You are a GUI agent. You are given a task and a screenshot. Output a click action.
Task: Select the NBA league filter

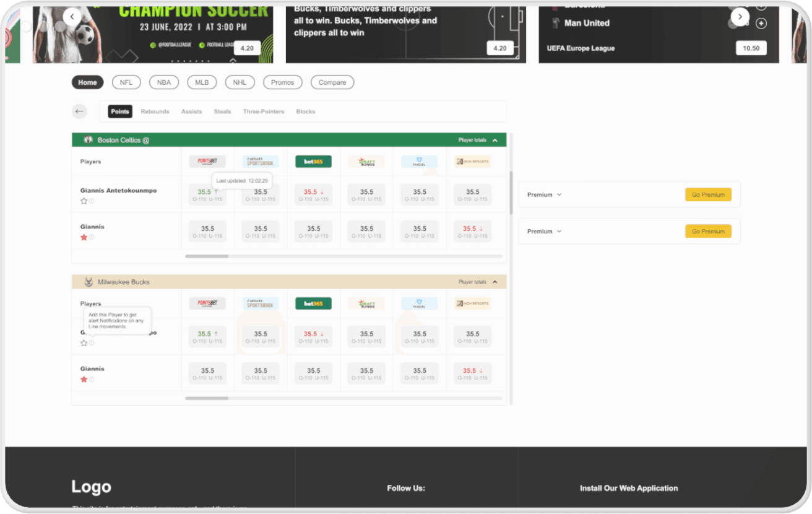(164, 82)
